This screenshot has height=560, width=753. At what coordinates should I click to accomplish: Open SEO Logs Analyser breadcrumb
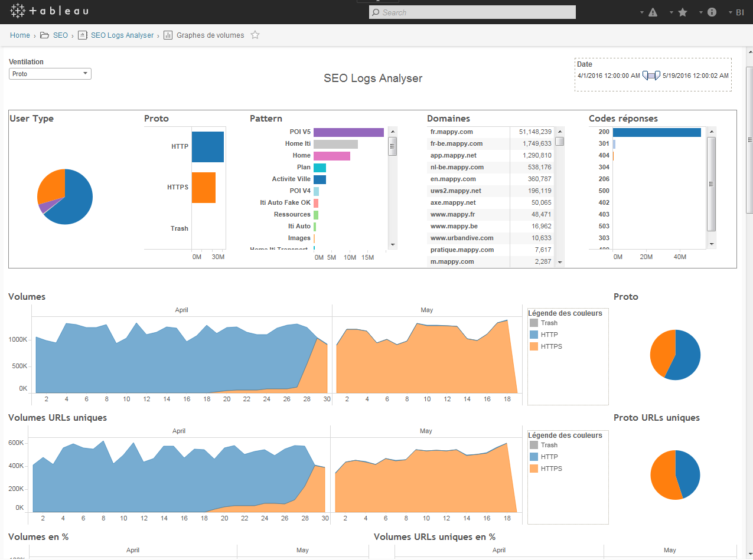click(122, 35)
